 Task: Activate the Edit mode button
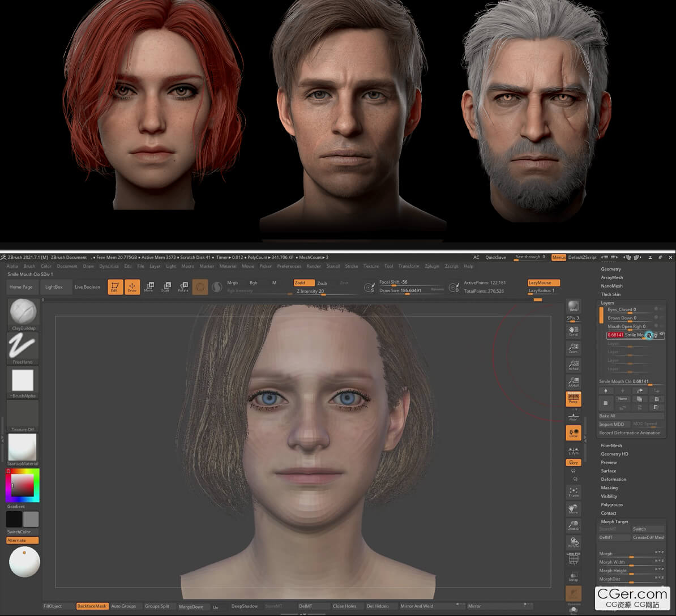pos(115,287)
